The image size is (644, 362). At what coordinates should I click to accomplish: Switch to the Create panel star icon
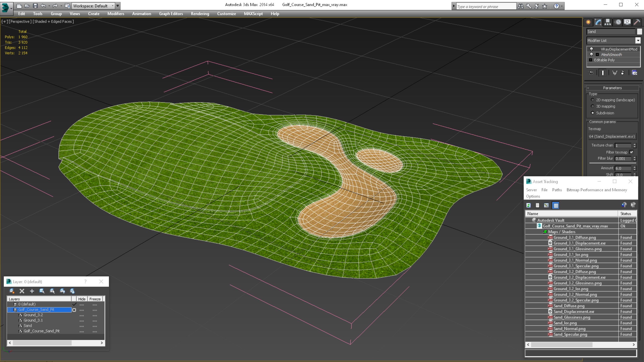588,22
